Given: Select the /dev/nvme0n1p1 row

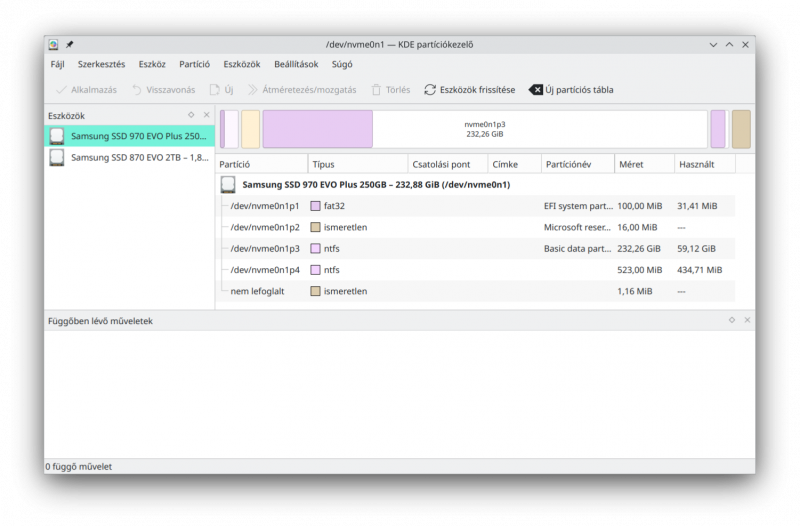Looking at the screenshot, I should (x=477, y=206).
